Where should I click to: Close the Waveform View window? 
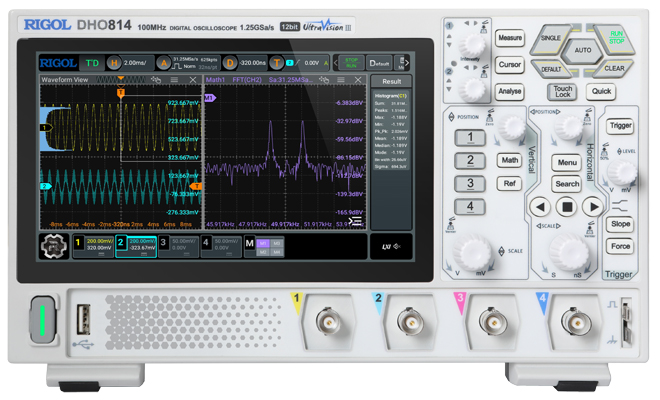click(x=193, y=80)
